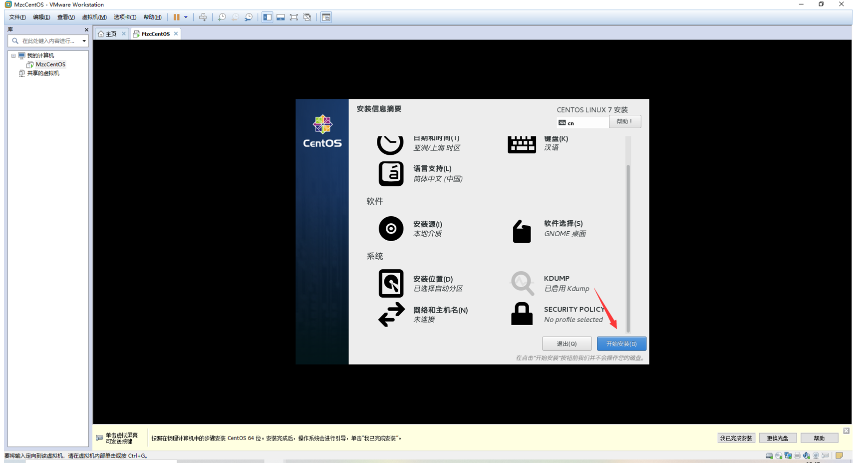Click the hard disk status icon
Image resolution: width=868 pixels, height=467 pixels.
pos(769,456)
